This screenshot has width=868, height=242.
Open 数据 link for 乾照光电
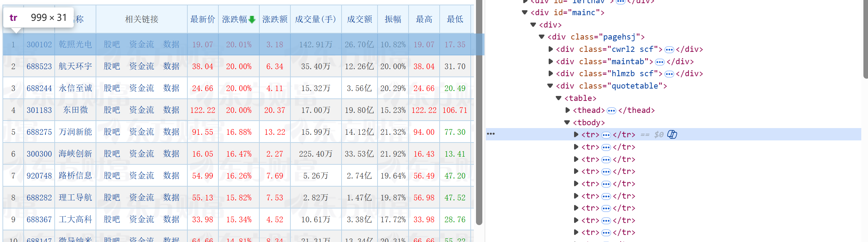click(171, 44)
